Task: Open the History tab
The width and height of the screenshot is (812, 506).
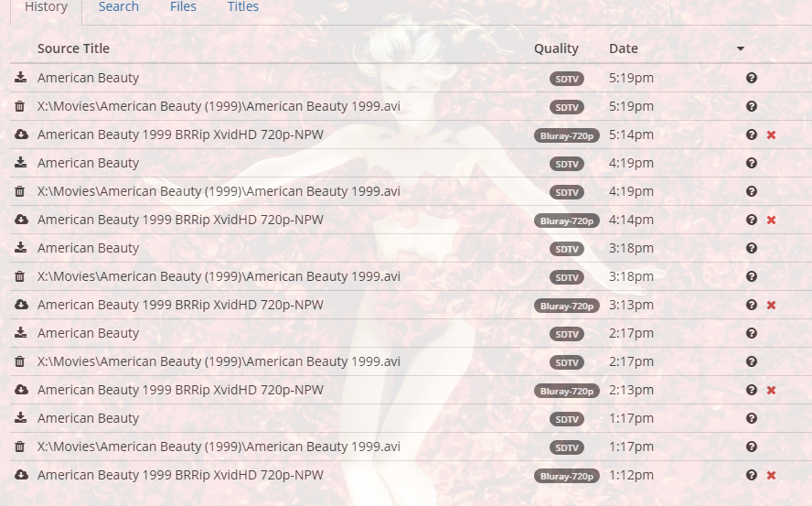Action: click(46, 7)
